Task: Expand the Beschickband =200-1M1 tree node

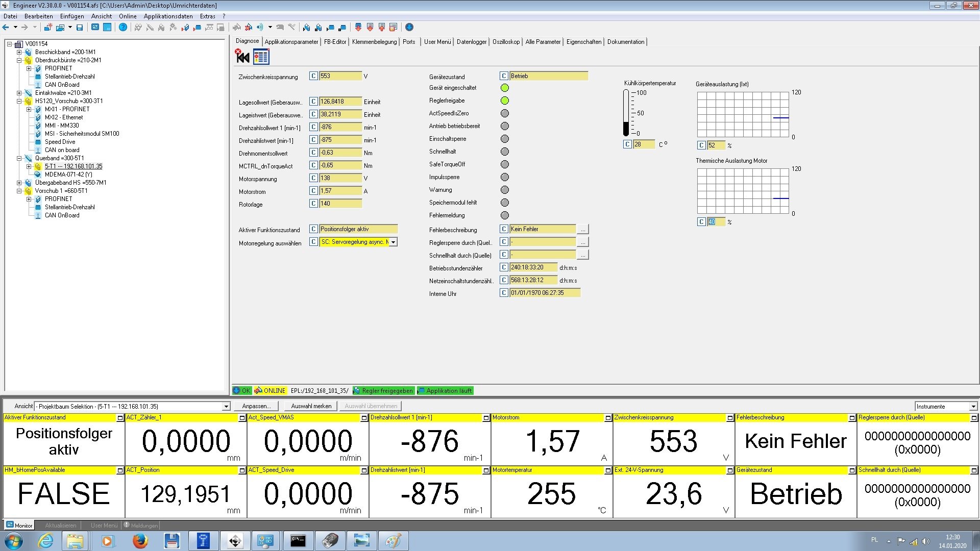Action: click(19, 52)
